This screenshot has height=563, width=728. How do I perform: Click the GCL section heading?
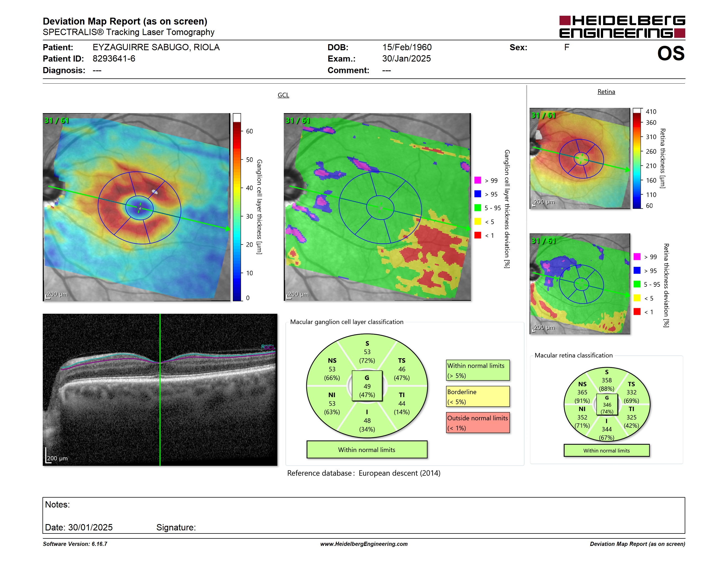click(x=283, y=95)
